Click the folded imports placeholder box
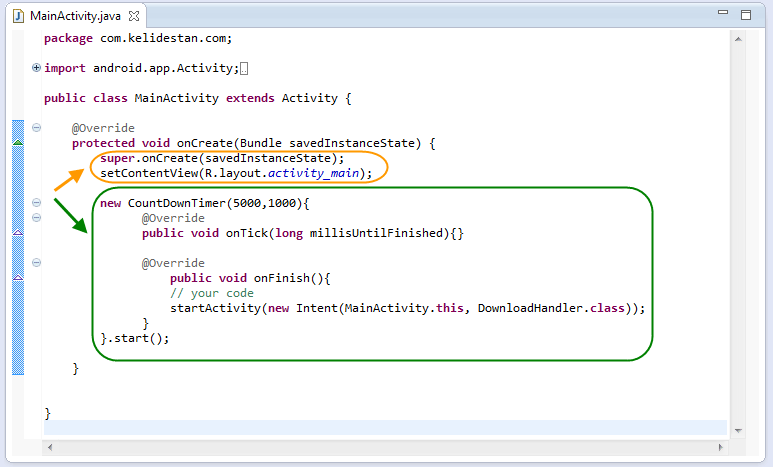The image size is (773, 467). tap(244, 69)
